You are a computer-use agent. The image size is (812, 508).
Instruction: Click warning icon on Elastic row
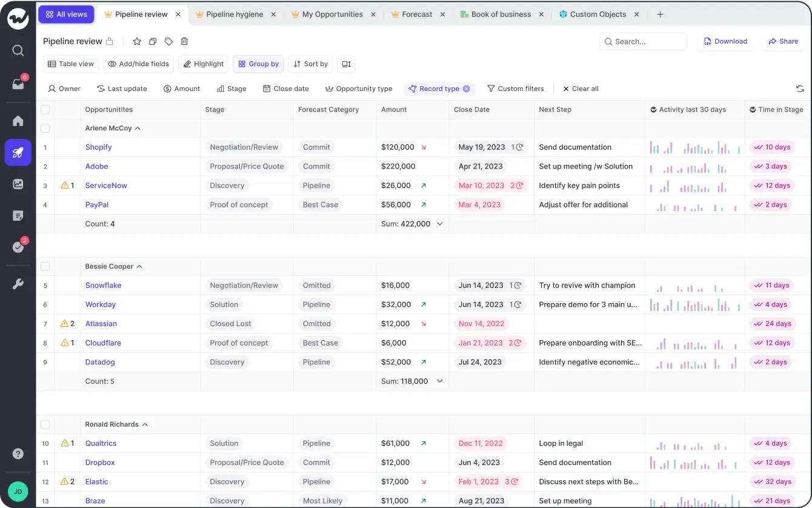click(x=65, y=481)
